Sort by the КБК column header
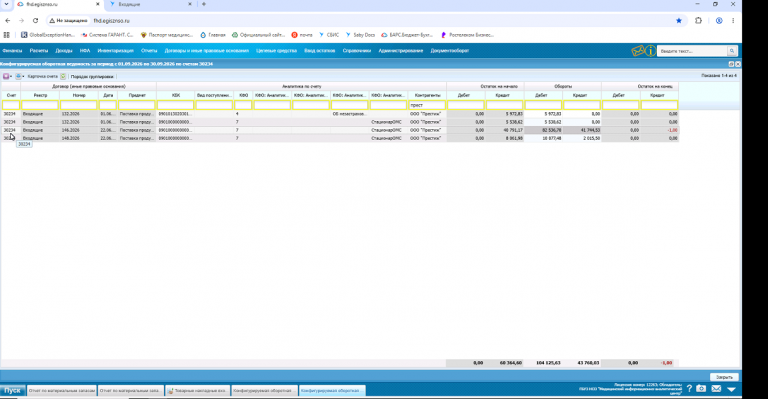The width and height of the screenshot is (768, 399). pos(175,95)
